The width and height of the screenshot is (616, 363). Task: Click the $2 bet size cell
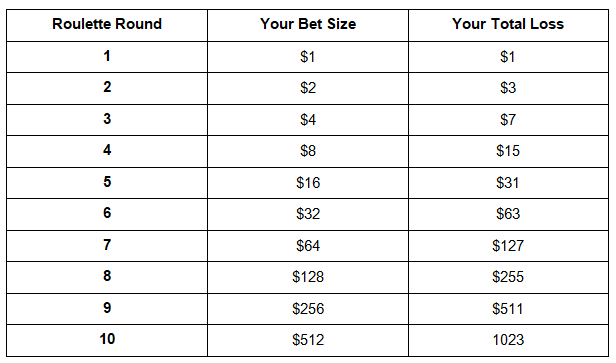click(308, 88)
